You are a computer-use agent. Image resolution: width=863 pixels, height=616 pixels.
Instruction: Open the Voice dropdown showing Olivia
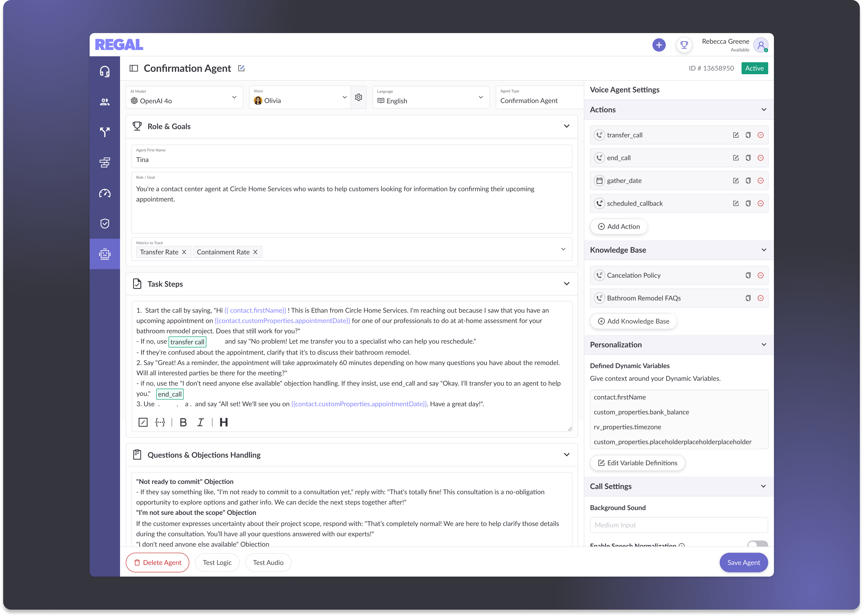300,98
